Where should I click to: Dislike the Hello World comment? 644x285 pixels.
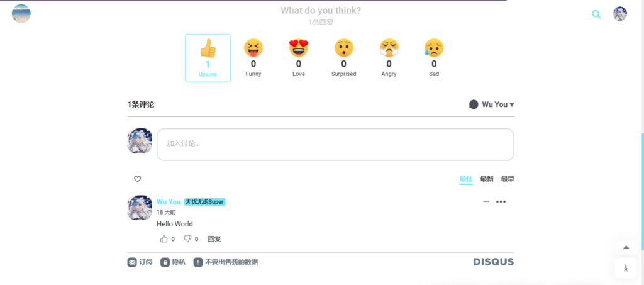(187, 239)
